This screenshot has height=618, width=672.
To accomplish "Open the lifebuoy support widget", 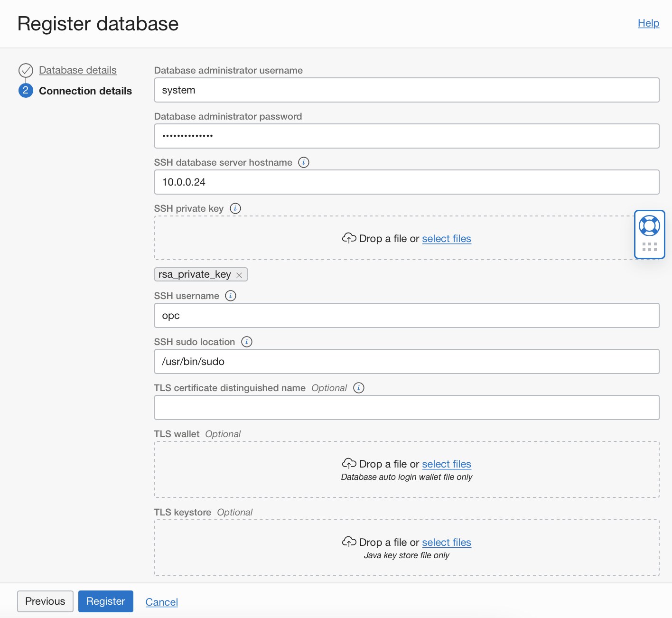I will point(649,225).
